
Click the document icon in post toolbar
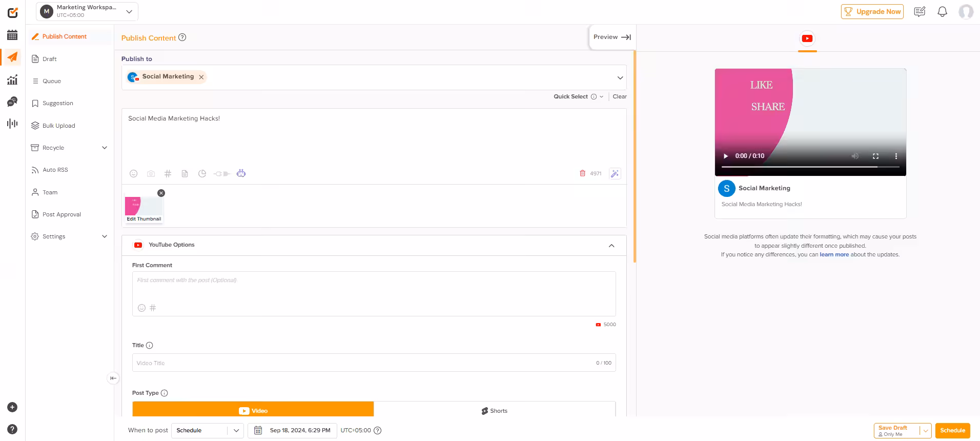(185, 174)
